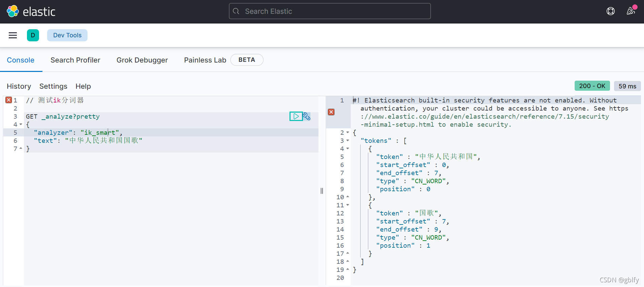Toggle fold arrow at response line 17

point(348,253)
